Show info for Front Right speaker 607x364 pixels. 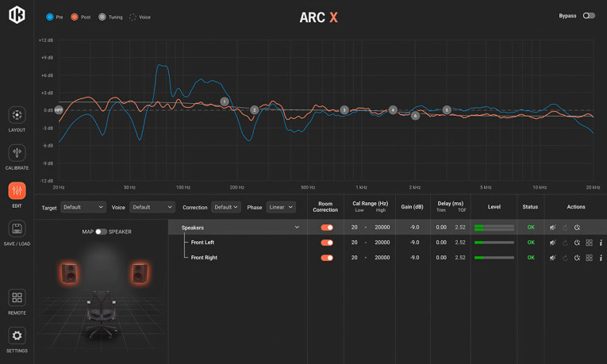(601, 258)
